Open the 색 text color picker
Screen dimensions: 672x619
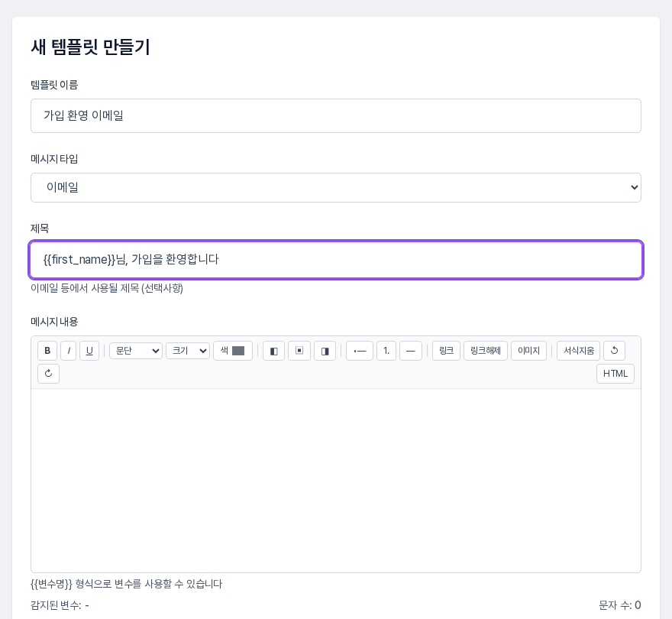(x=233, y=351)
